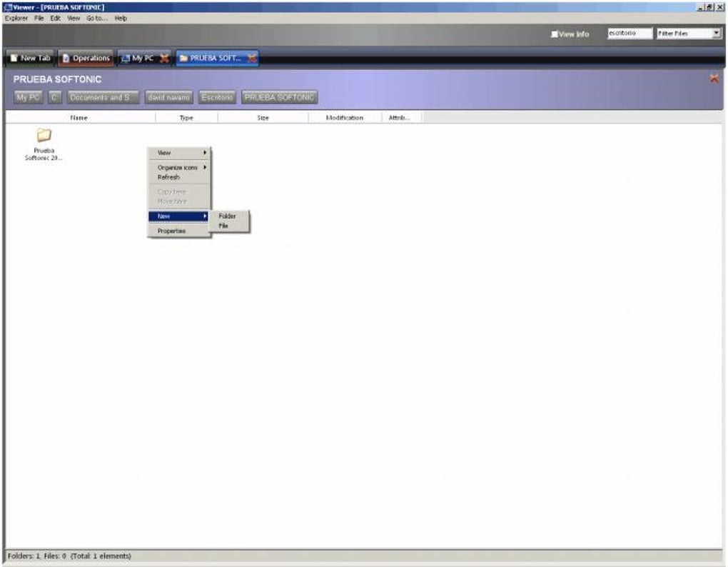The image size is (728, 567).
Task: Enable the View Info checkbox
Action: tap(553, 33)
